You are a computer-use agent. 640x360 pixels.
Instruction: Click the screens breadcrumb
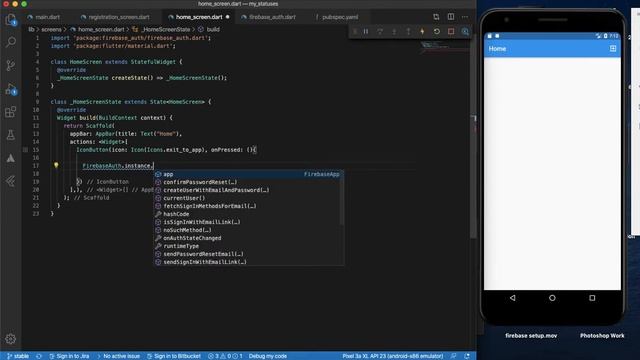coord(51,29)
